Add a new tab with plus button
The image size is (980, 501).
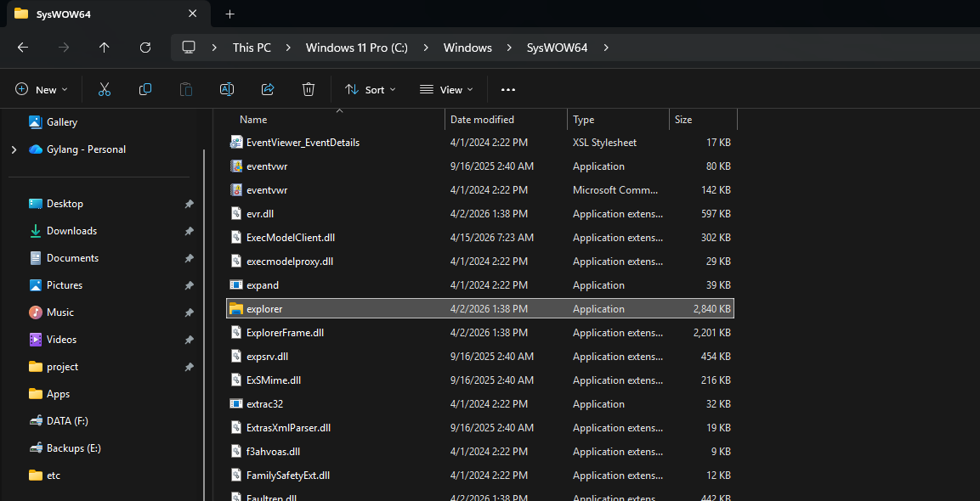point(229,14)
